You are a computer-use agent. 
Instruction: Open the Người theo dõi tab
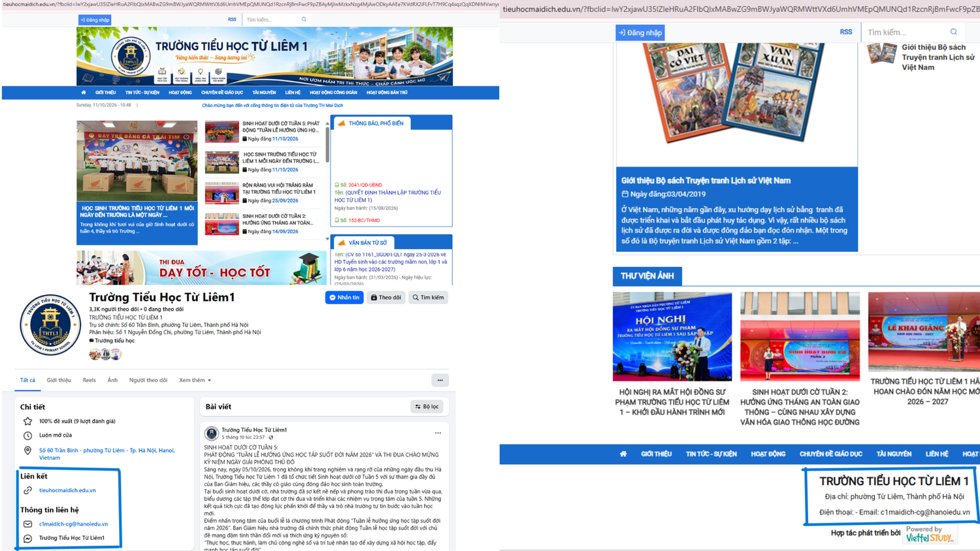(x=148, y=380)
